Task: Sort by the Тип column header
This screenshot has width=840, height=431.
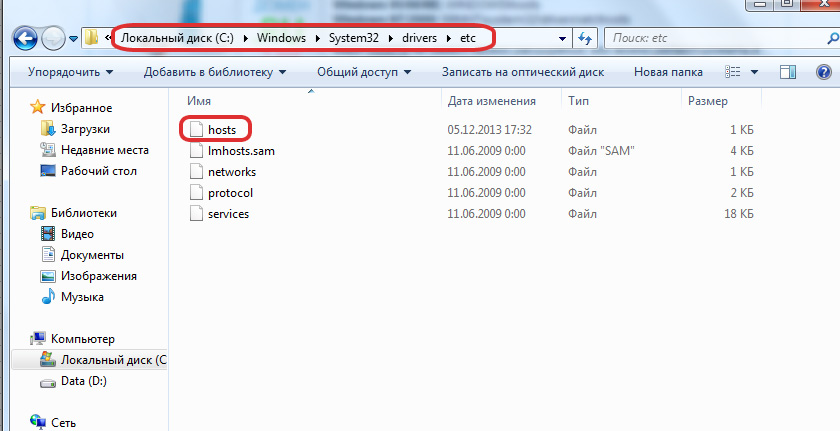Action: (578, 101)
